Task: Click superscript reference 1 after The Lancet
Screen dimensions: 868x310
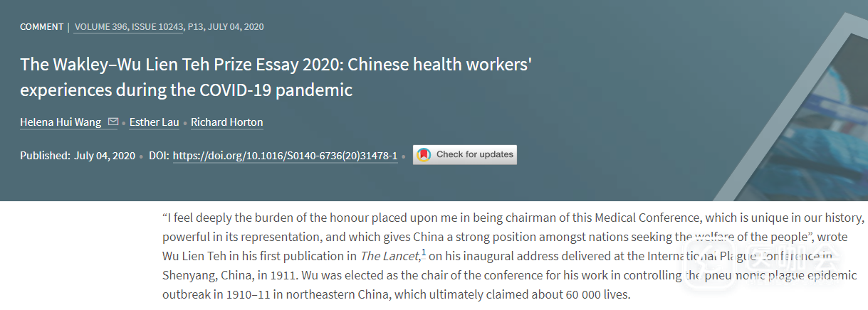Action: pos(423,252)
